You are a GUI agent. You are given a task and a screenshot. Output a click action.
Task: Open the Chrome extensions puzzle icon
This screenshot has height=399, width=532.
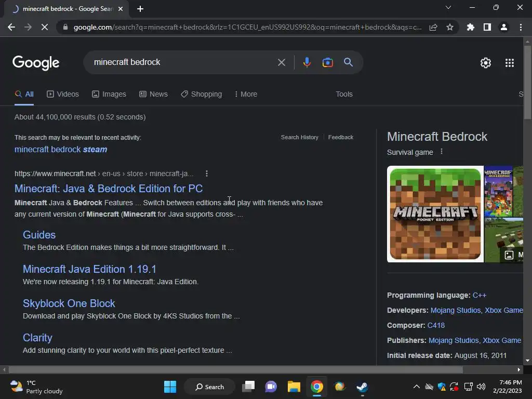[x=471, y=27]
